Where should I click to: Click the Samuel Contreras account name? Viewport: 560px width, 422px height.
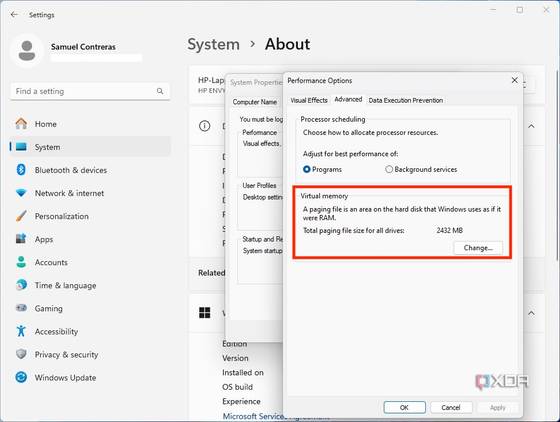point(83,47)
